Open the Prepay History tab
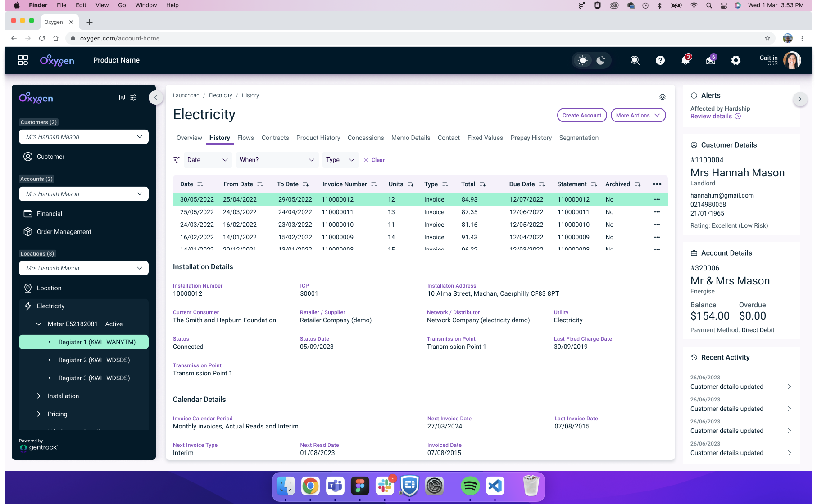The image size is (817, 504). click(531, 138)
